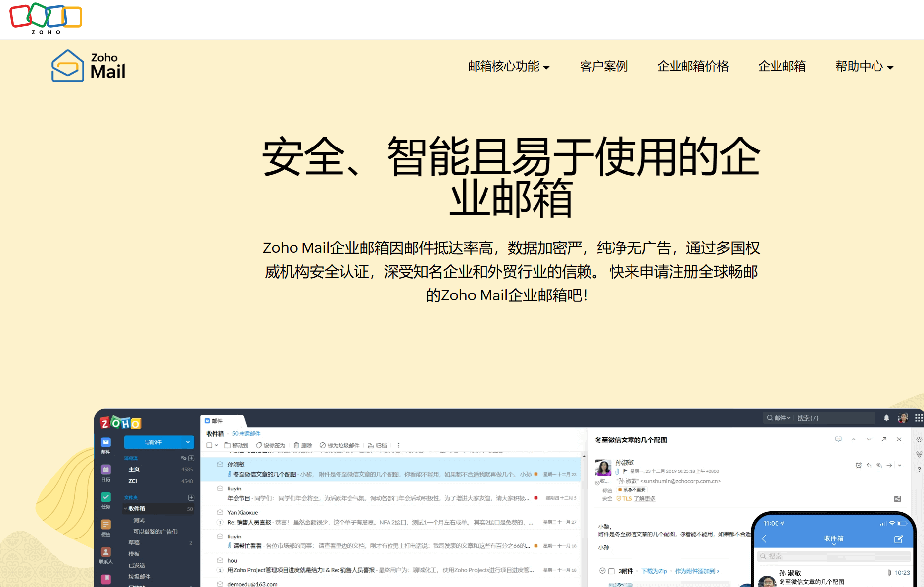Open the 客户案例 navigation menu item

[x=604, y=67]
